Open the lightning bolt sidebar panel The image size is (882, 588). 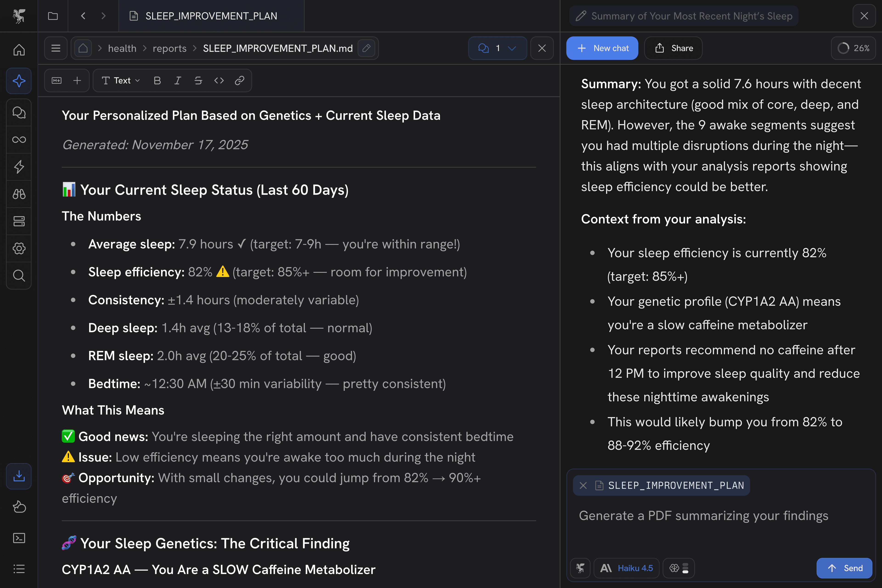[x=19, y=167]
